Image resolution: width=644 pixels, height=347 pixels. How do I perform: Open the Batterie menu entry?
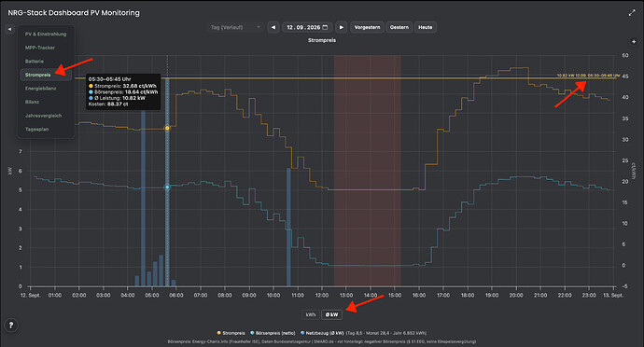pos(46,62)
